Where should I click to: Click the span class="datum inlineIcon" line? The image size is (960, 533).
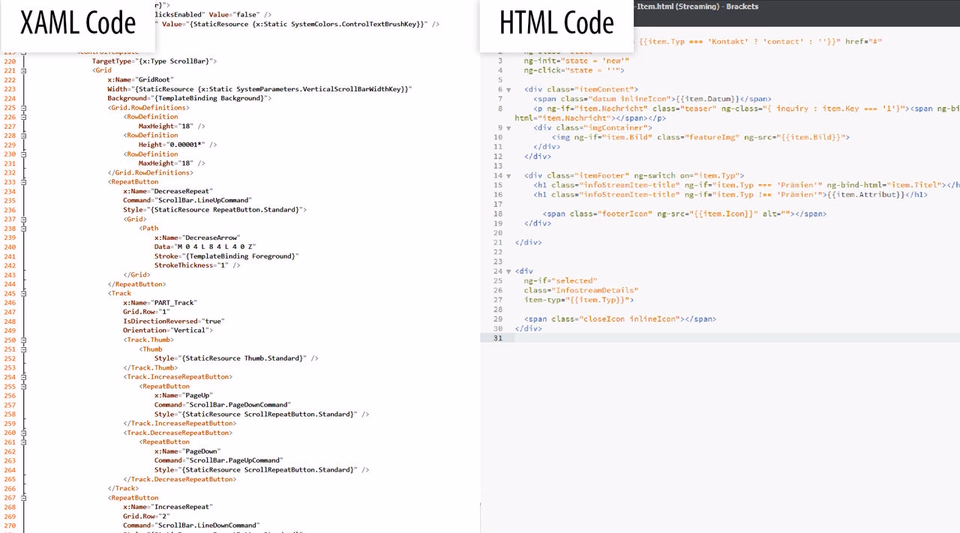point(652,99)
